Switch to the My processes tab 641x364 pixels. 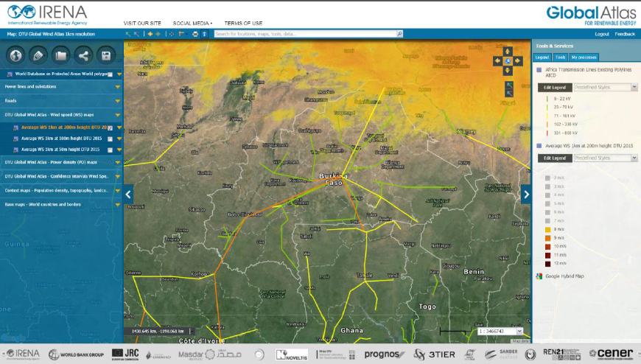point(584,57)
